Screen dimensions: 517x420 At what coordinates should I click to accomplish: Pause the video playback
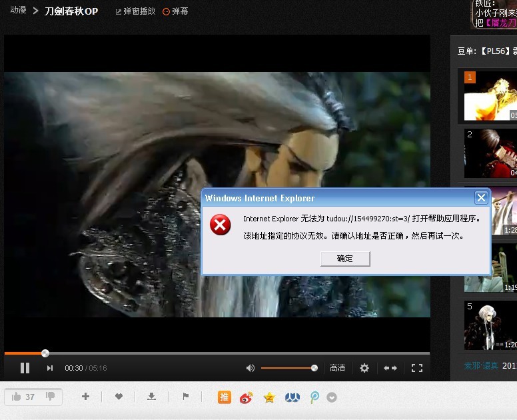(25, 368)
